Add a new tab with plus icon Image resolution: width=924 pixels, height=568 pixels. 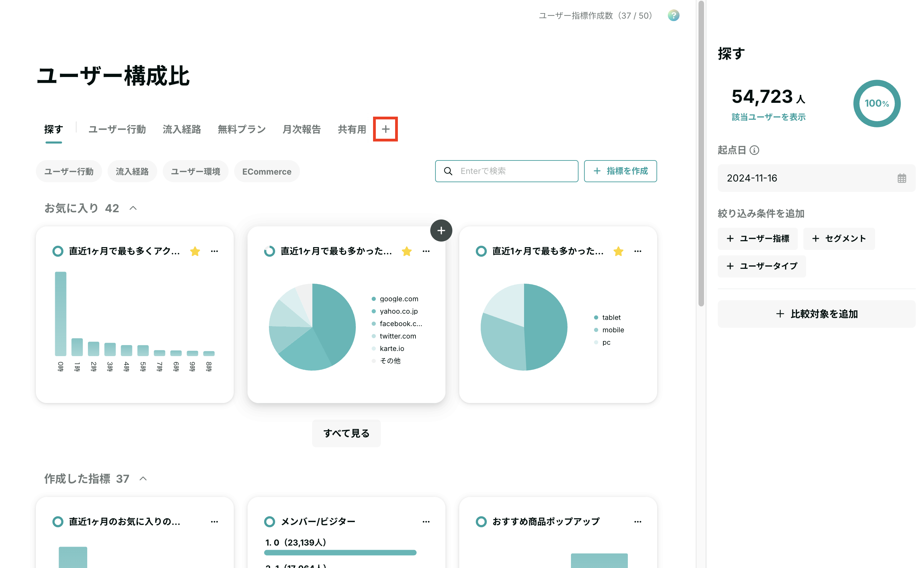point(385,129)
